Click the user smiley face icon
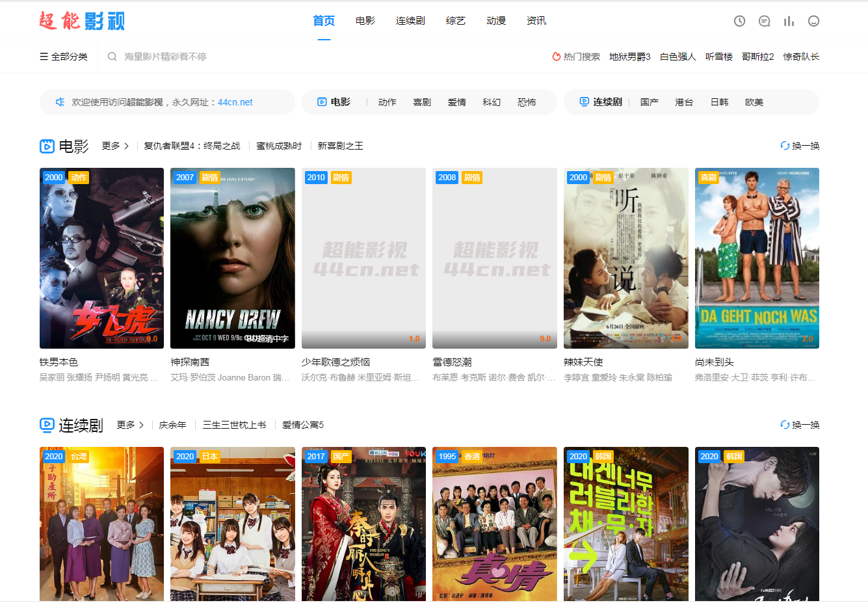 (813, 21)
